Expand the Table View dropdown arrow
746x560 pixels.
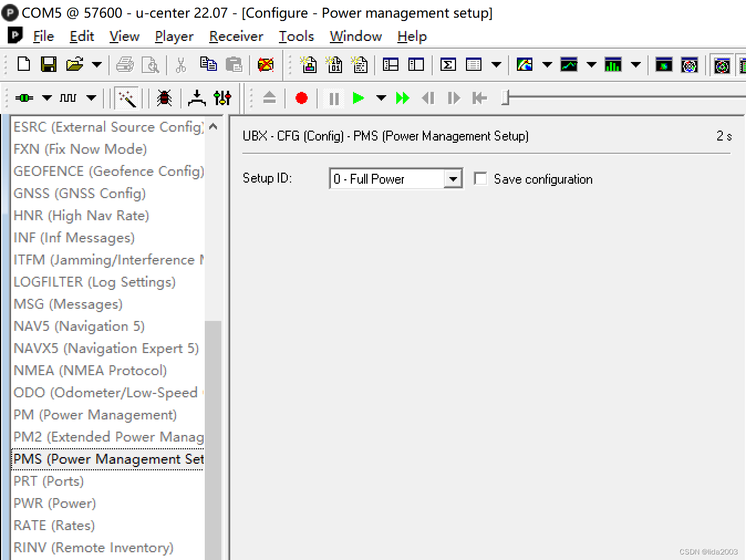pyautogui.click(x=496, y=65)
